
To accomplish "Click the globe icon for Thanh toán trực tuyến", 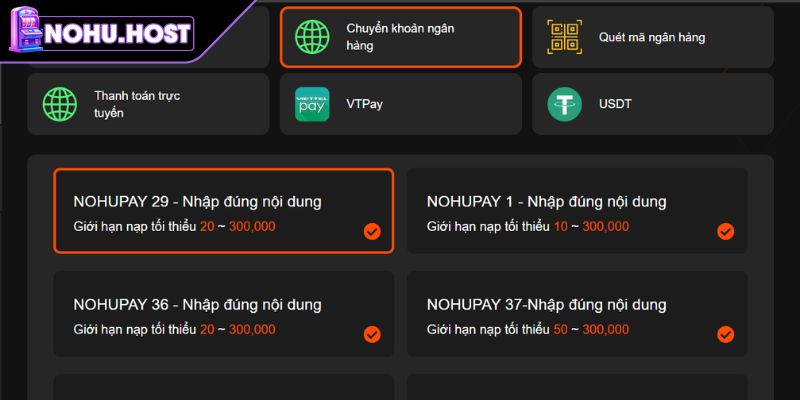I will pos(60,104).
